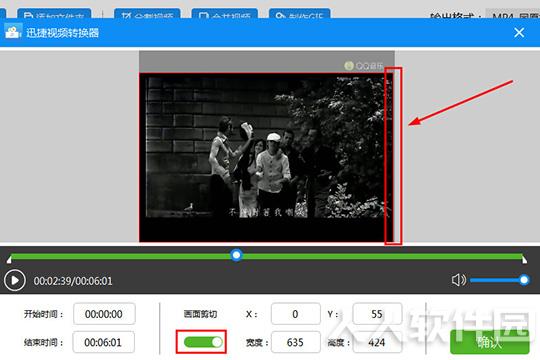Click the 迅捷视频转换器 app logo icon

coord(13,32)
